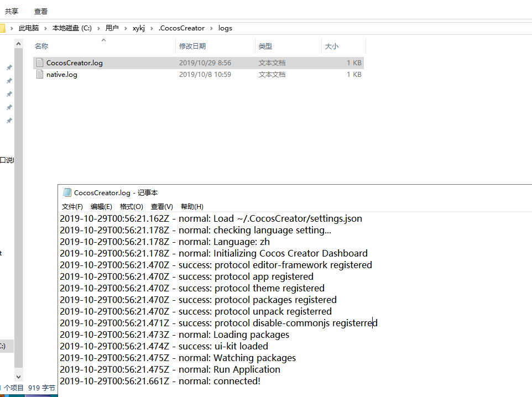Click second pin icon in navigation pane
Screen dimensions: 532x397
click(x=9, y=81)
